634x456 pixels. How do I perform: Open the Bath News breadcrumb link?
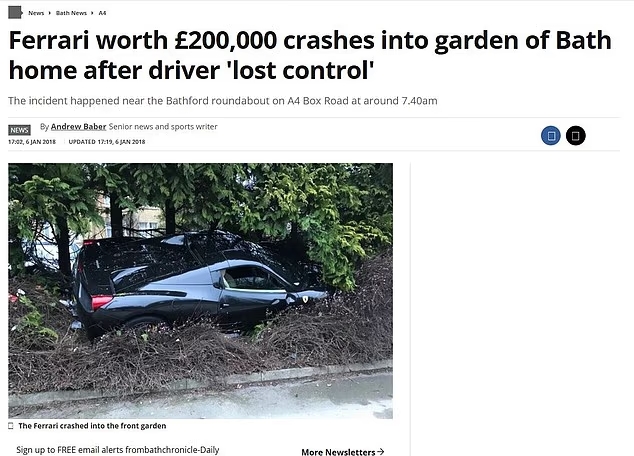pyautogui.click(x=71, y=13)
